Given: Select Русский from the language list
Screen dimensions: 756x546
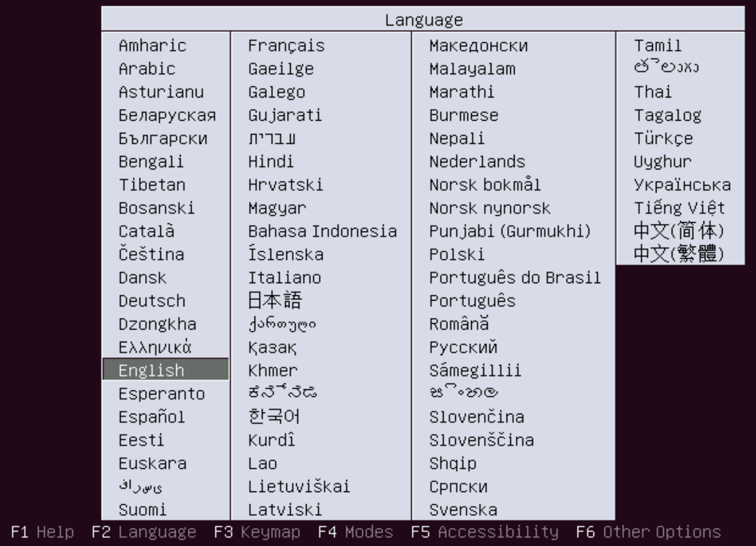Looking at the screenshot, I should pyautogui.click(x=463, y=348).
